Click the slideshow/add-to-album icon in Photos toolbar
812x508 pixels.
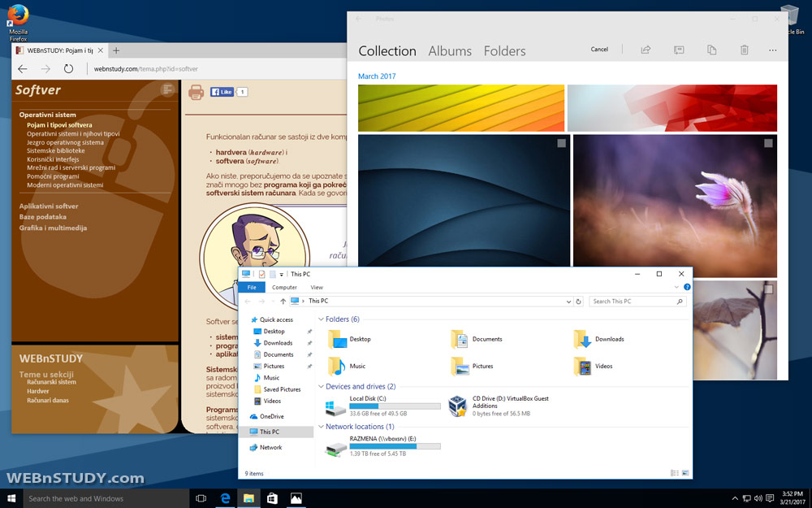(678, 50)
